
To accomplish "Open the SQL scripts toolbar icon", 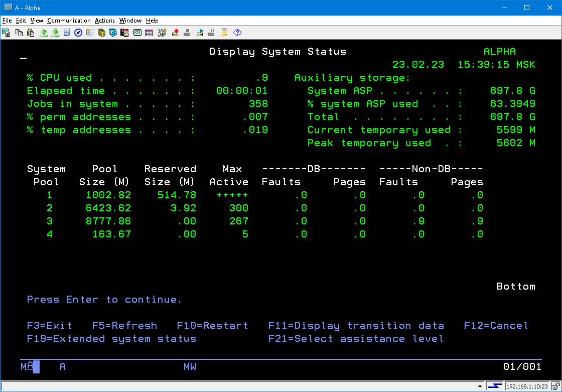I will (x=113, y=33).
